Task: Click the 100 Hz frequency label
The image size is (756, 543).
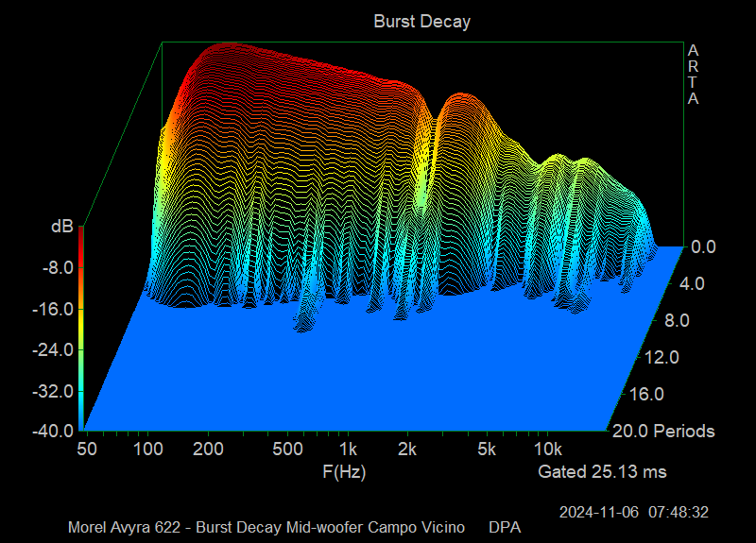Action: click(x=148, y=450)
